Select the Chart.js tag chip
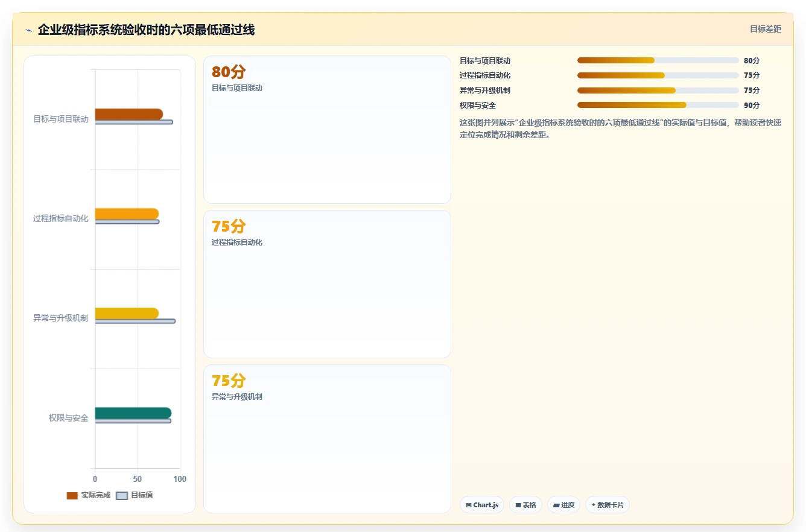Viewport: 806px width, 532px height. (482, 505)
